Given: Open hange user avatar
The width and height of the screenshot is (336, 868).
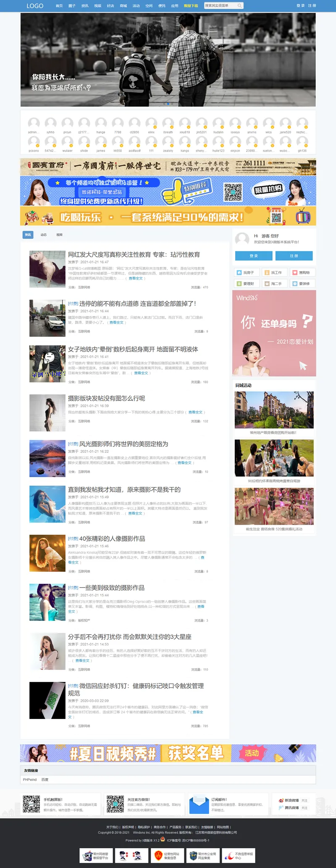Looking at the screenshot, I should (x=101, y=123).
